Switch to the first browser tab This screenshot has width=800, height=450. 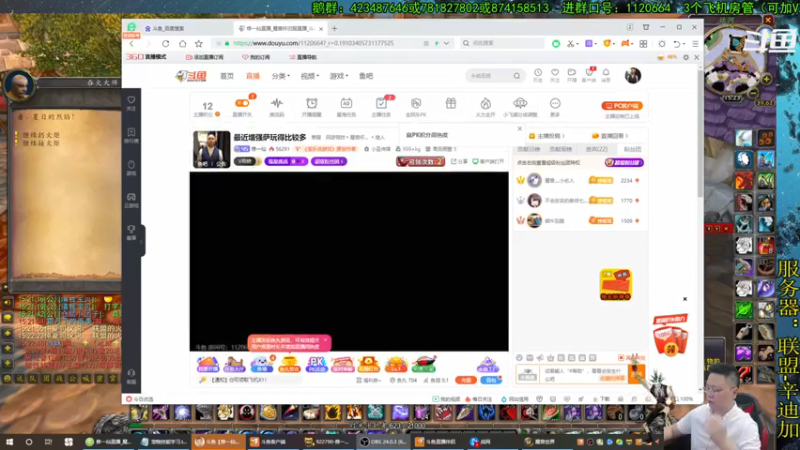tap(184, 29)
